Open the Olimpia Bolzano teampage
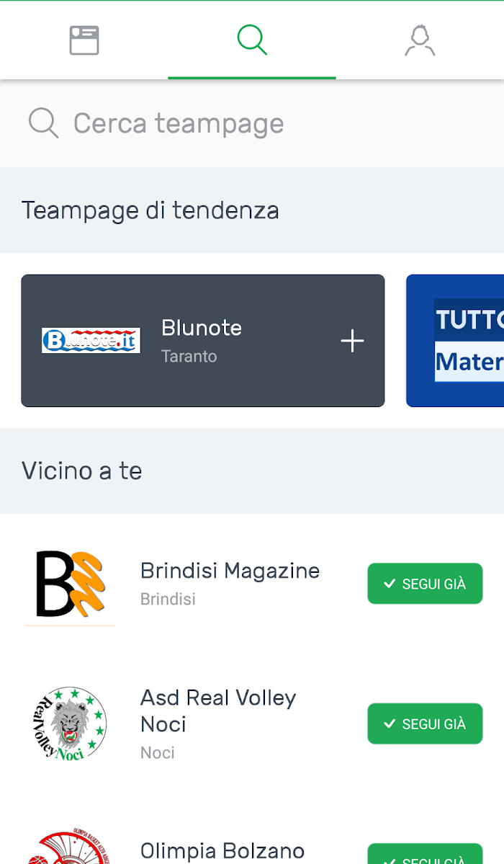Screen dimensions: 504x864 coord(222,851)
